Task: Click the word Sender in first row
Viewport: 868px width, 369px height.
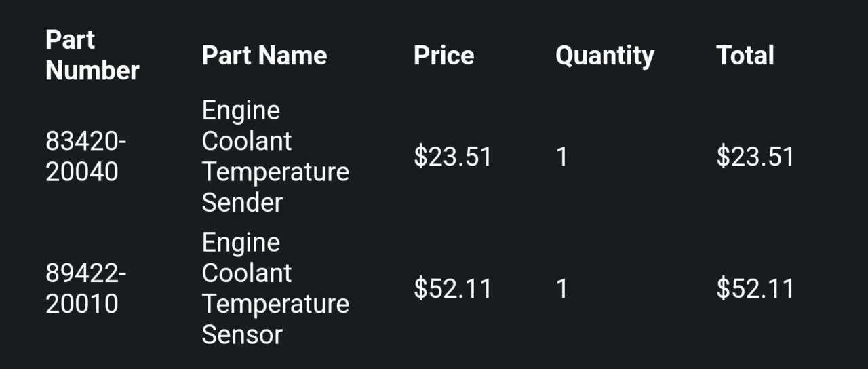Action: (242, 203)
